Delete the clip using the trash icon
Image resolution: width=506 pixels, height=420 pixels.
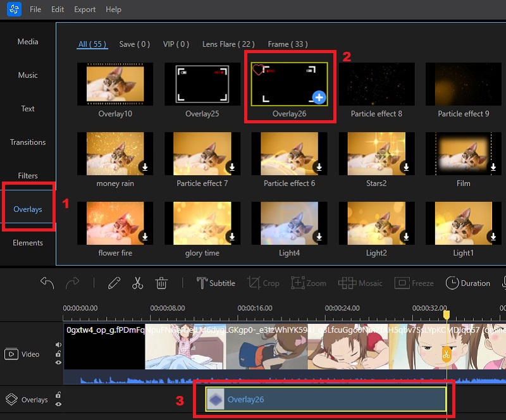click(162, 283)
